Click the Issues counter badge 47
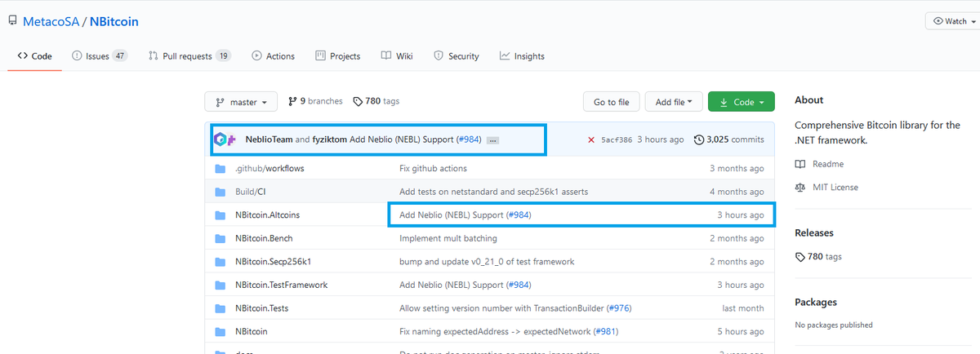 pos(120,56)
